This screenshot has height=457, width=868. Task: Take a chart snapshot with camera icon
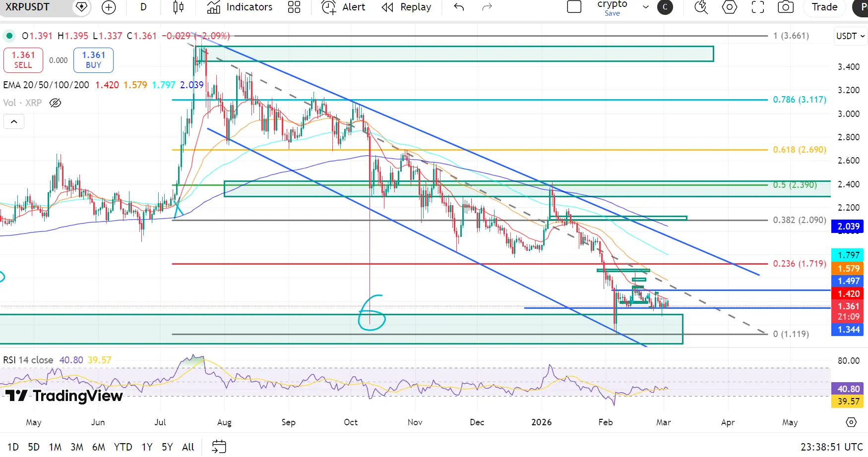click(786, 7)
